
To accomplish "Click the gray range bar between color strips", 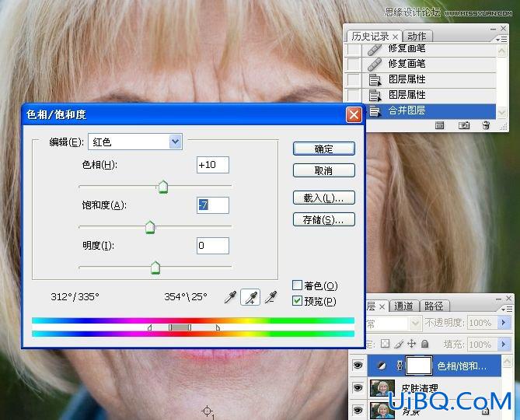I will tap(180, 327).
